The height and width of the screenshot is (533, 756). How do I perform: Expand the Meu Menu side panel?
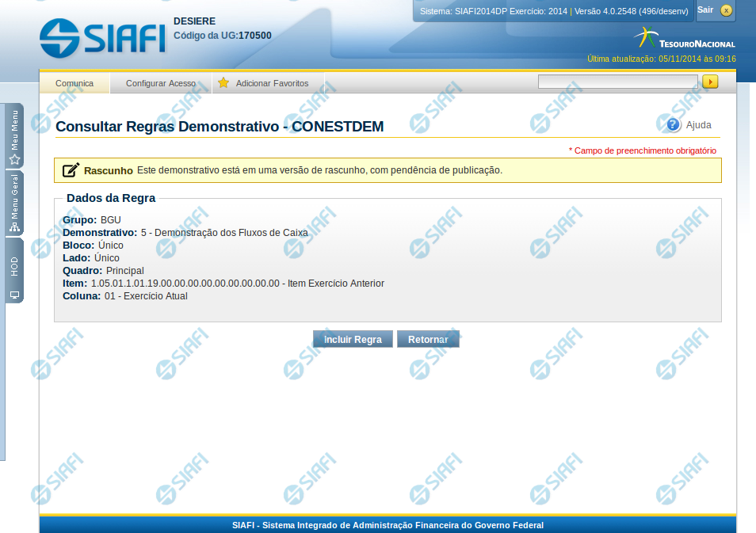pyautogui.click(x=14, y=135)
